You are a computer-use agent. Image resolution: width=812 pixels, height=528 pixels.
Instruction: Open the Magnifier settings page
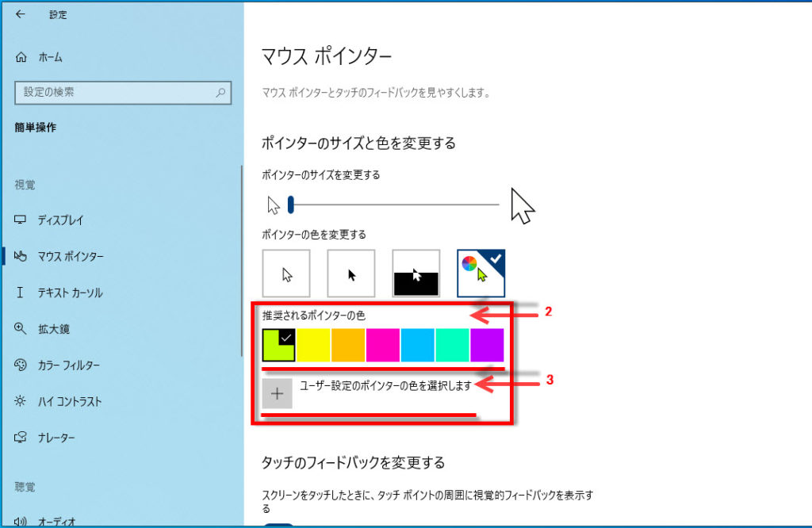(x=52, y=328)
